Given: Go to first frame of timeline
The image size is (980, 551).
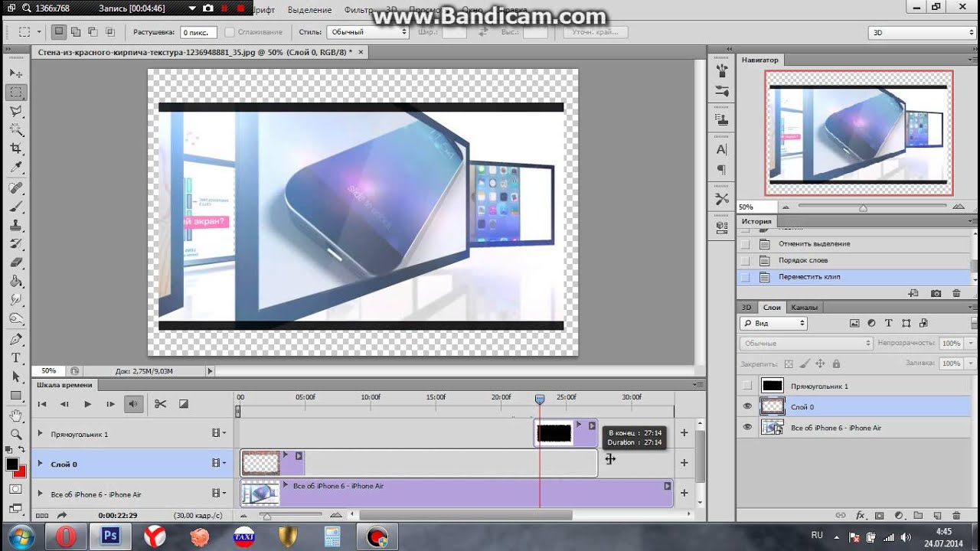Looking at the screenshot, I should (x=42, y=404).
